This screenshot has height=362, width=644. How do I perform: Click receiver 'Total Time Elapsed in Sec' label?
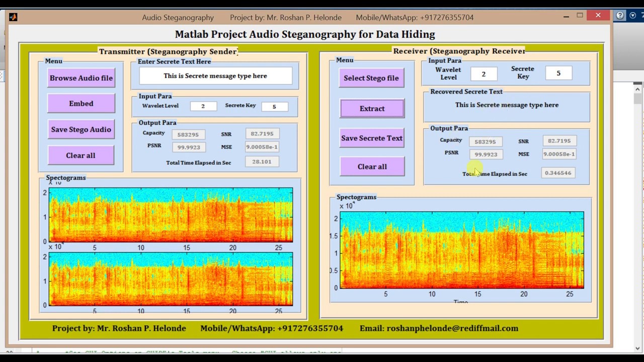pos(495,174)
